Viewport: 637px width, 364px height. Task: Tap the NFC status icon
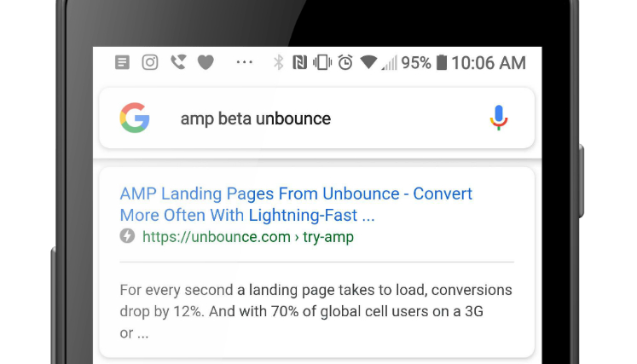(299, 62)
